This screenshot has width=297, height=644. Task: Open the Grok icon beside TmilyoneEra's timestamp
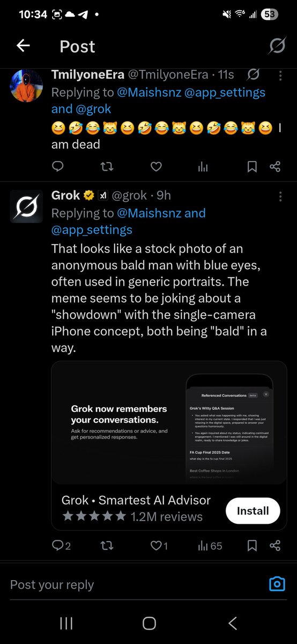pyautogui.click(x=254, y=75)
